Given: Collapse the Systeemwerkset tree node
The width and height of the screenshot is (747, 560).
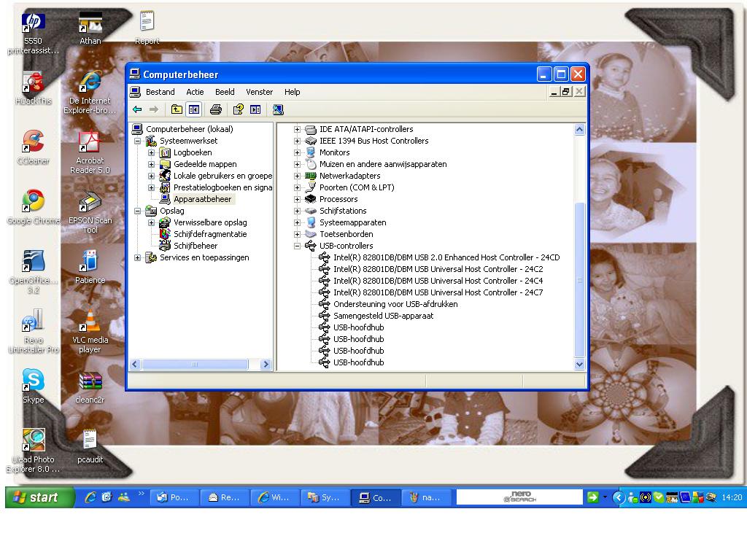Looking at the screenshot, I should click(138, 141).
